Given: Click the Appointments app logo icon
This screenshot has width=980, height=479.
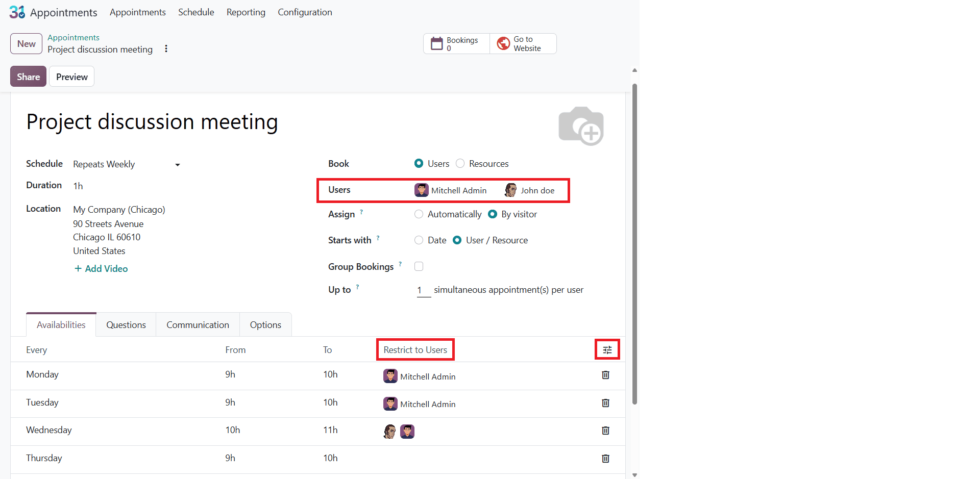Looking at the screenshot, I should pos(17,12).
